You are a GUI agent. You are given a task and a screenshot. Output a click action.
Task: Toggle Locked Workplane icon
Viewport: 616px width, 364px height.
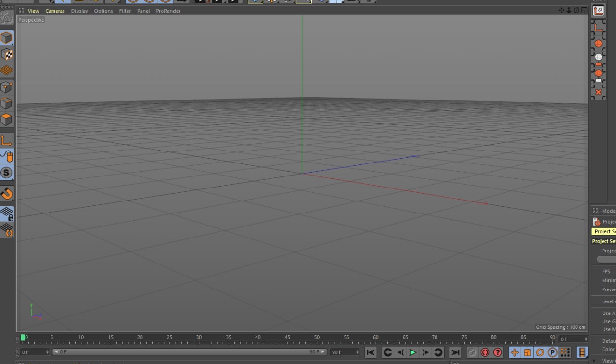point(6,214)
